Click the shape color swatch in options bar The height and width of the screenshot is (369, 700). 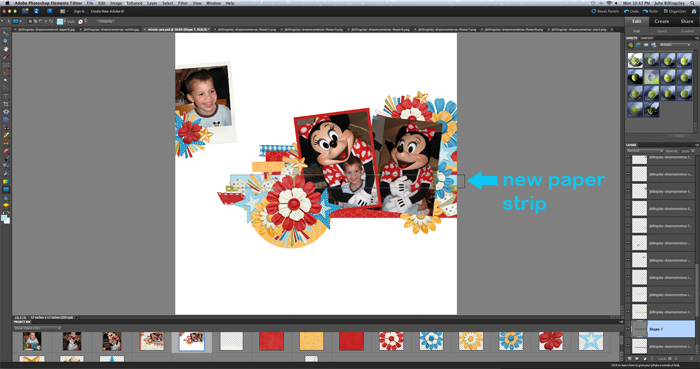[60, 21]
